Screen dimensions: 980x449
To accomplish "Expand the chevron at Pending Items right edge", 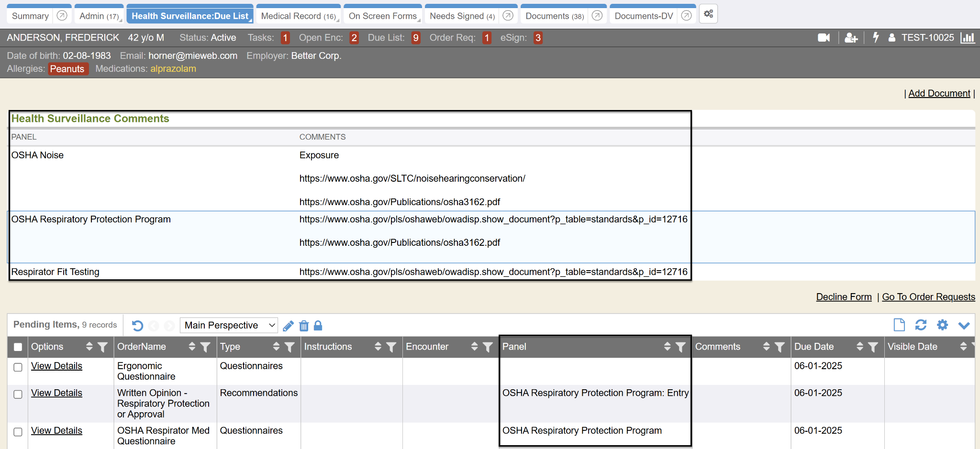I will point(964,326).
